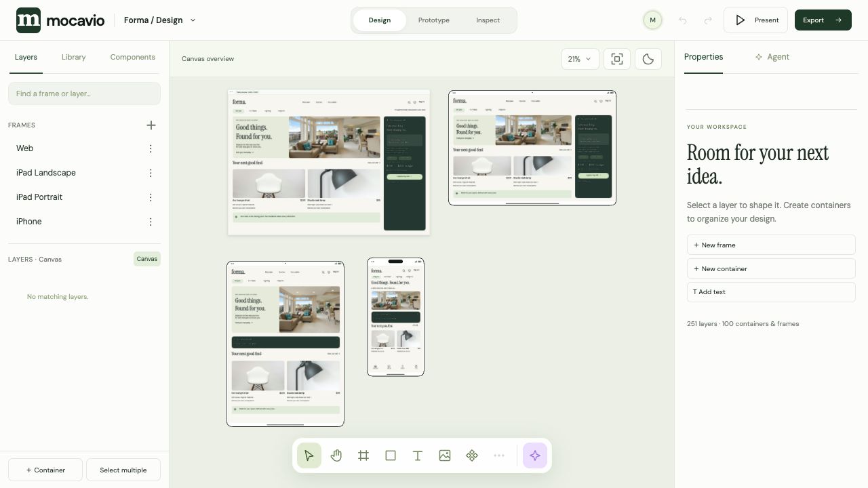Toggle dark mode moon icon

click(x=648, y=59)
